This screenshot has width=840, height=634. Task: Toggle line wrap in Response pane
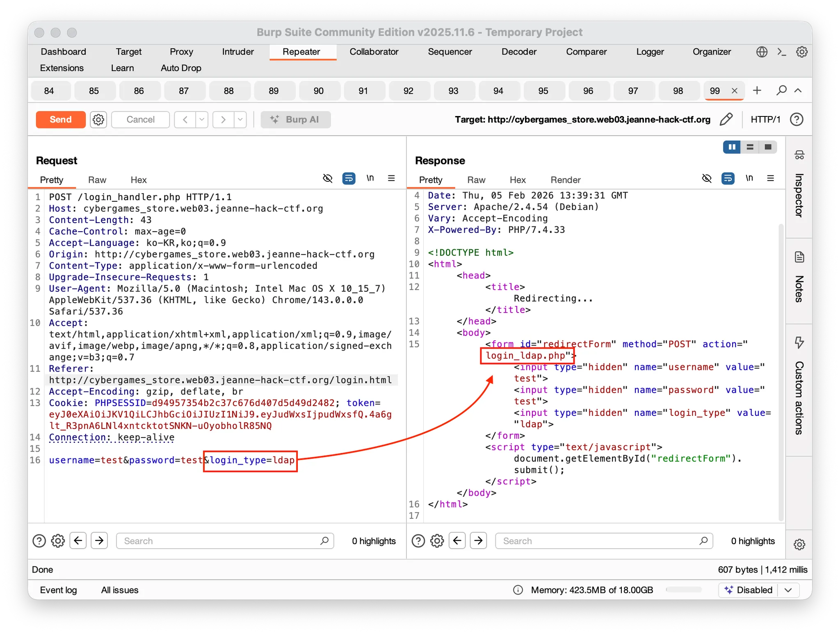click(728, 178)
